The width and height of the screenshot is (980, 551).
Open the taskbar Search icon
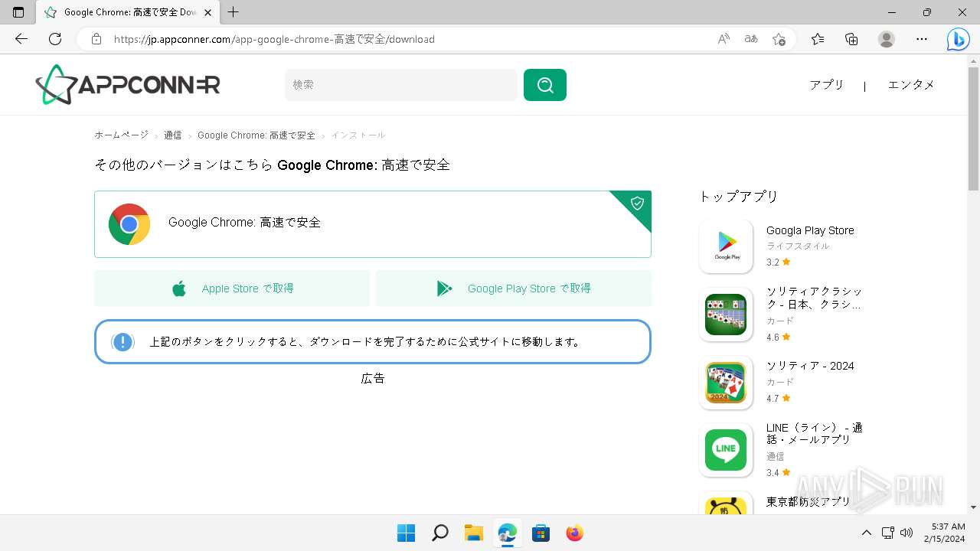click(439, 533)
